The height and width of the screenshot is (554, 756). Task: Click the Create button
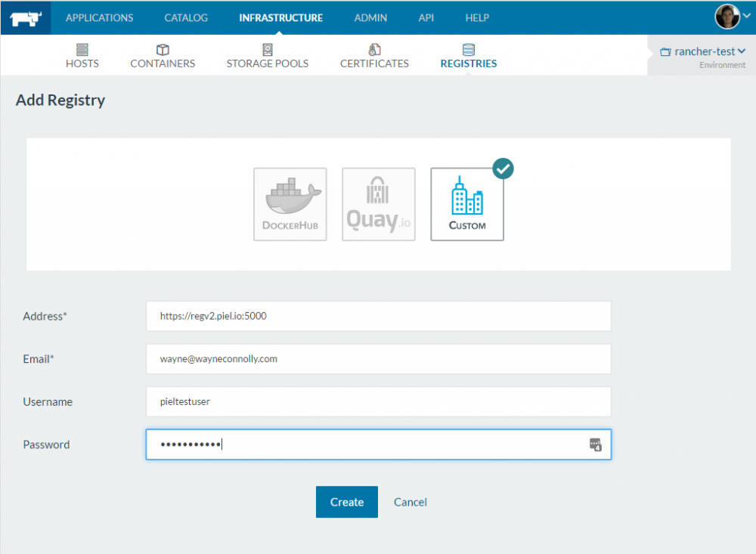click(346, 502)
